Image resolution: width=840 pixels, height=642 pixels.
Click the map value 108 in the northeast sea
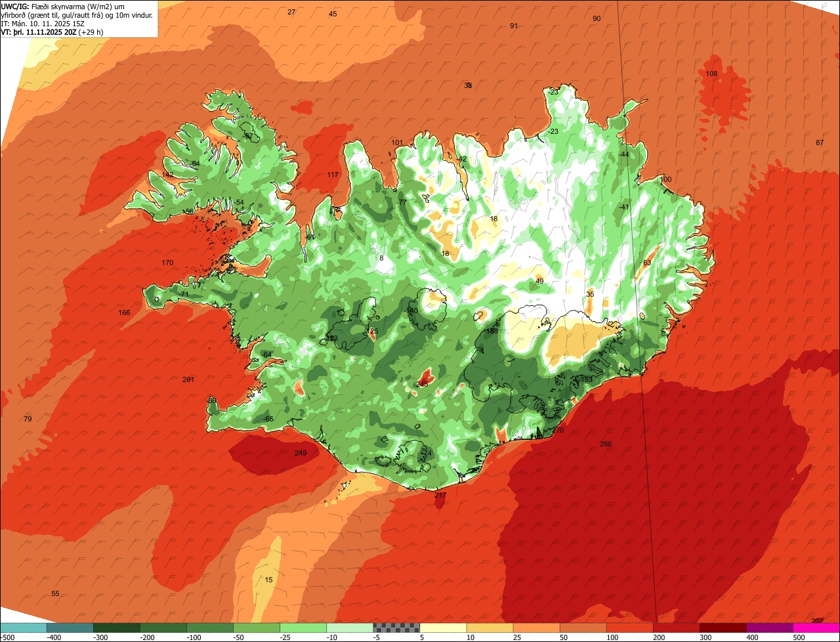coord(711,74)
